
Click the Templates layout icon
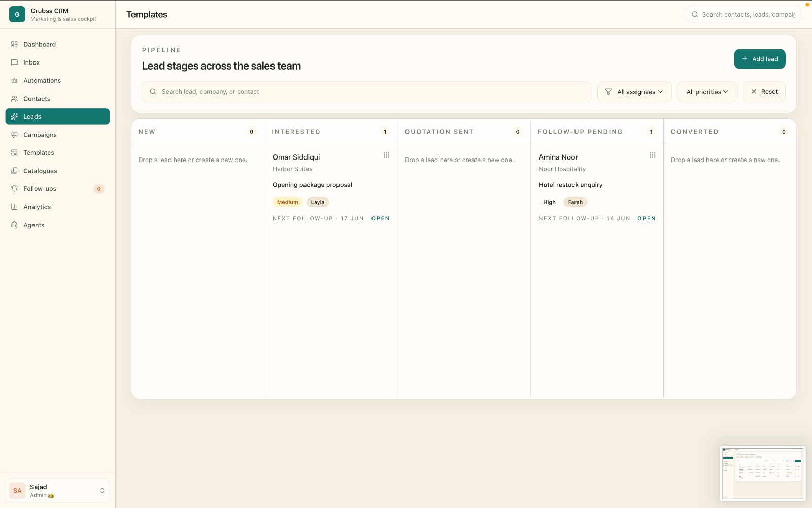(x=14, y=152)
